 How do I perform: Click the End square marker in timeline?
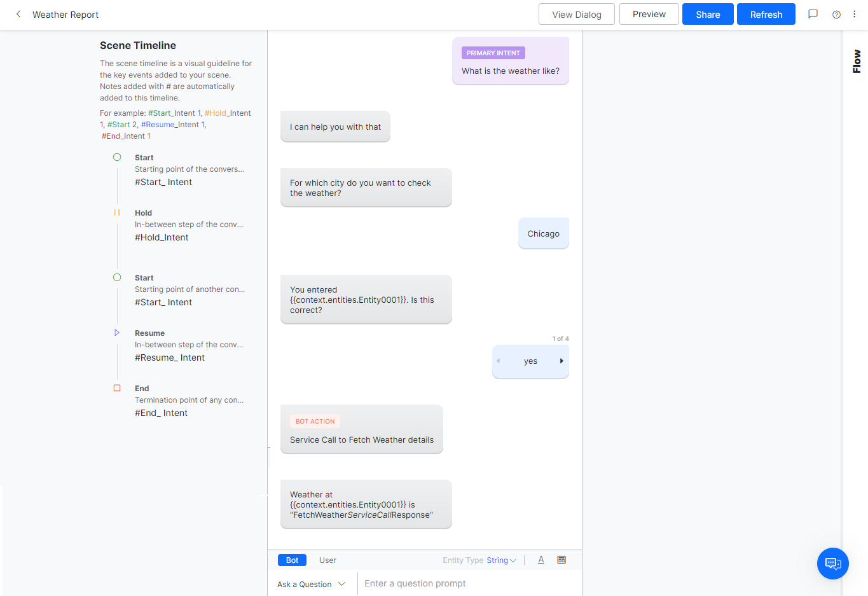point(117,387)
